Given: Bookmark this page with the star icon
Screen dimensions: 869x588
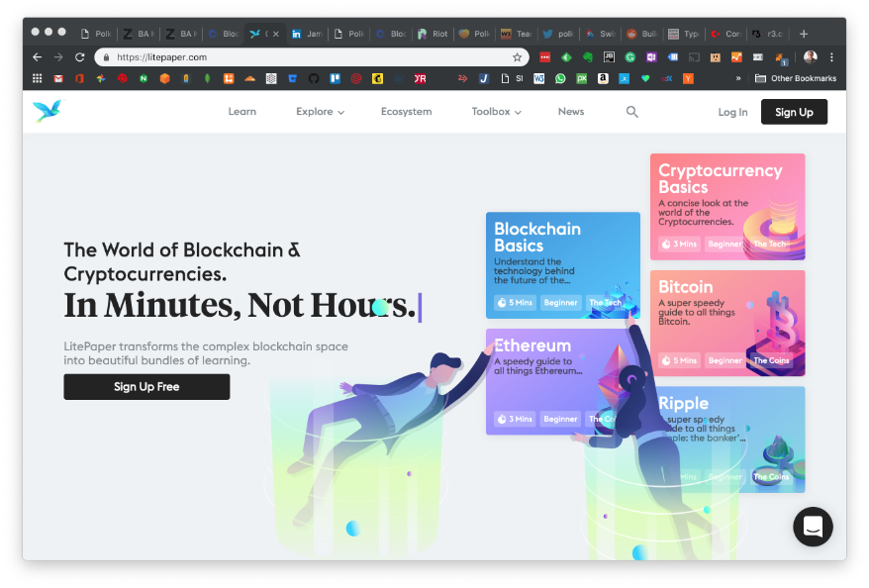Looking at the screenshot, I should 517,57.
